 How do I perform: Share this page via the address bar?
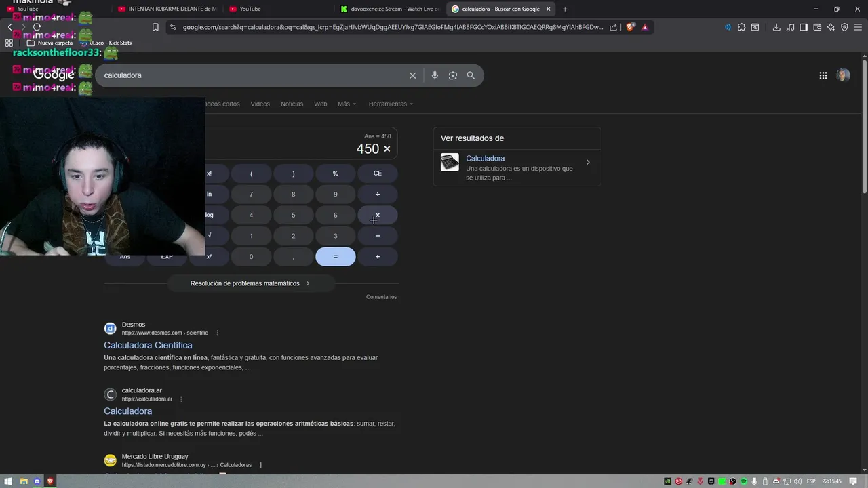click(614, 27)
